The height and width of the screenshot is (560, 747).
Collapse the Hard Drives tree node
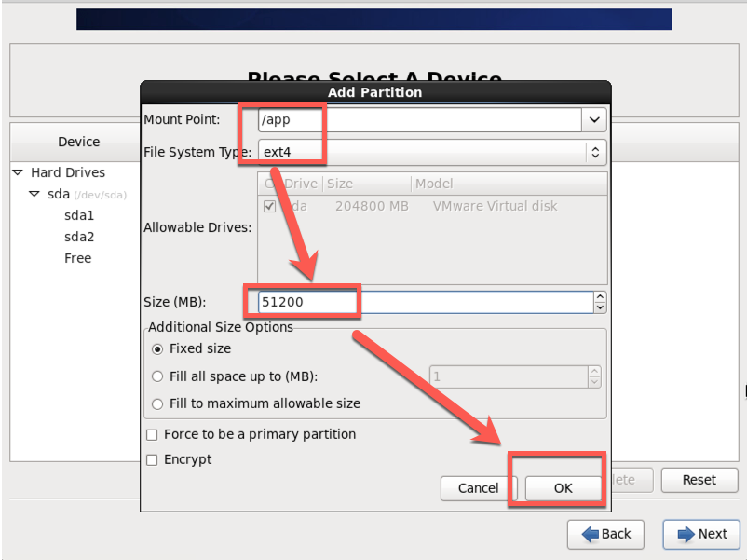point(18,172)
